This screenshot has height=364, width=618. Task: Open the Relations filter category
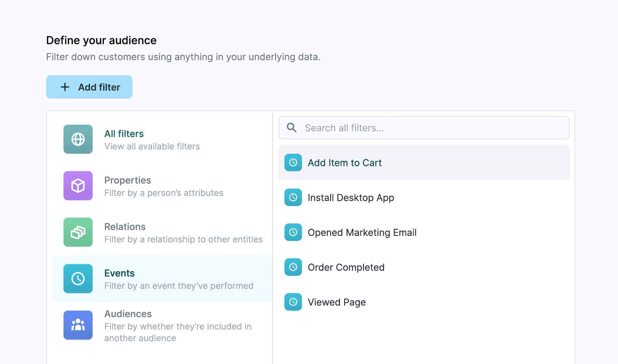(x=162, y=233)
